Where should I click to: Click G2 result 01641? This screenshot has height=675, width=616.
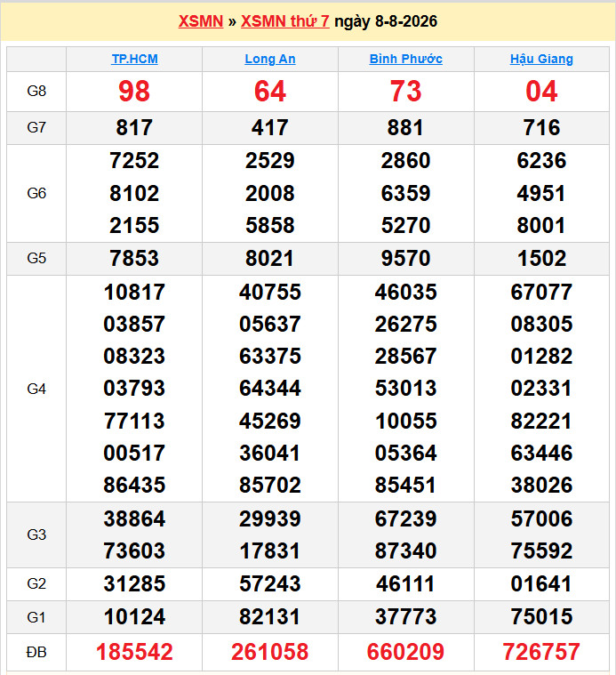click(541, 584)
